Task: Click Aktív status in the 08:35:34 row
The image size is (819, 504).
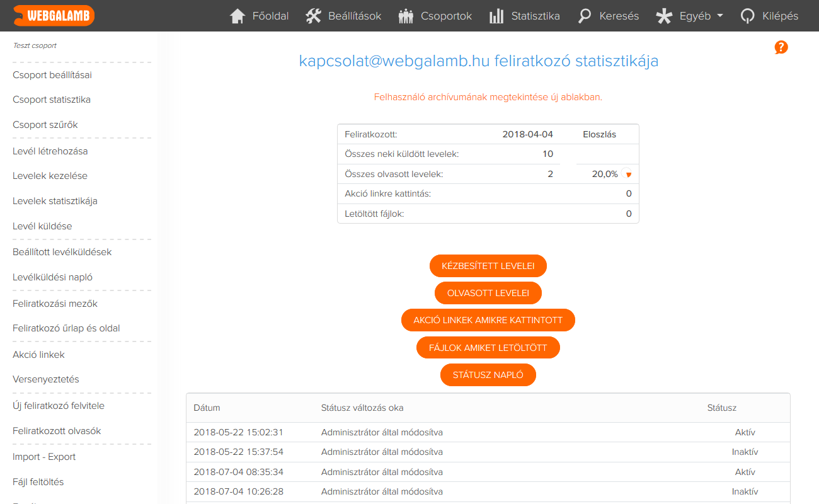Action: coord(745,472)
